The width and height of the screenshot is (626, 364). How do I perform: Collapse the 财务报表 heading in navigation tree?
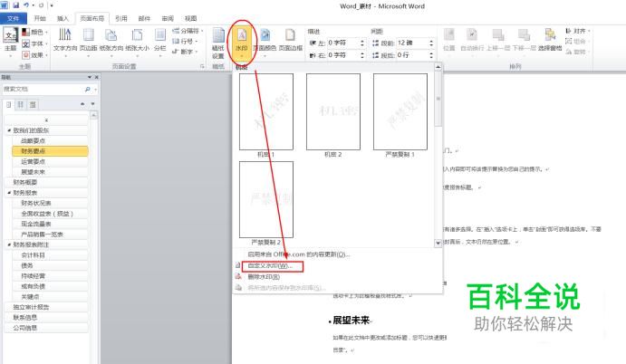click(9, 193)
